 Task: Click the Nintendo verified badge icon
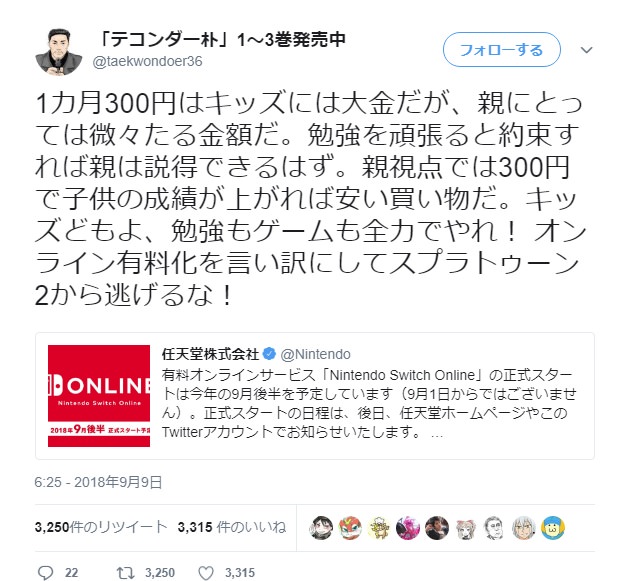pos(269,354)
